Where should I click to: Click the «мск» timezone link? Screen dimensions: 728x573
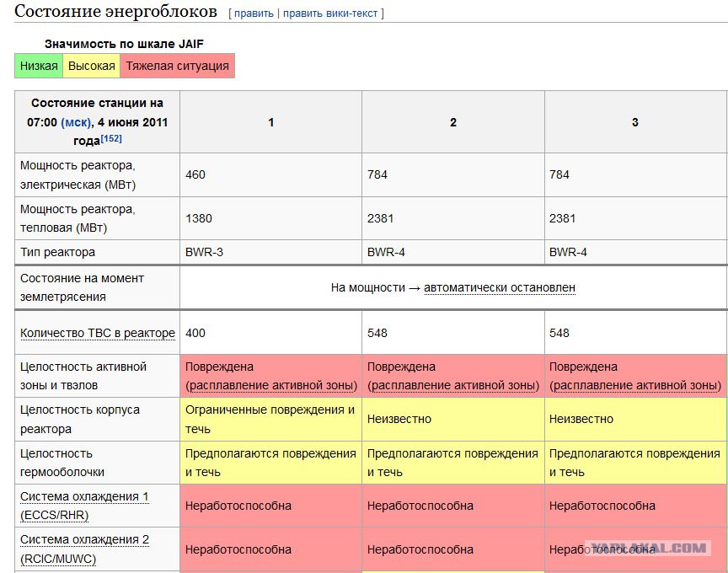pos(76,122)
